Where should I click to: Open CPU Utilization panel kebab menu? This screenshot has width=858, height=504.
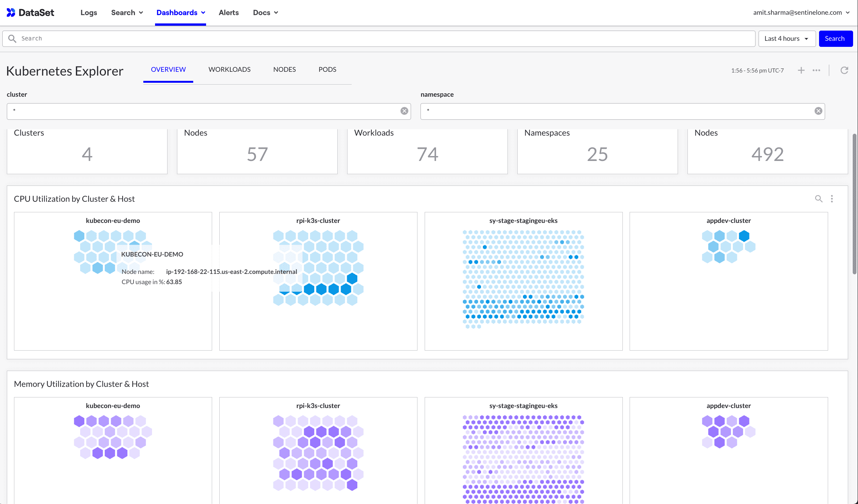tap(832, 199)
